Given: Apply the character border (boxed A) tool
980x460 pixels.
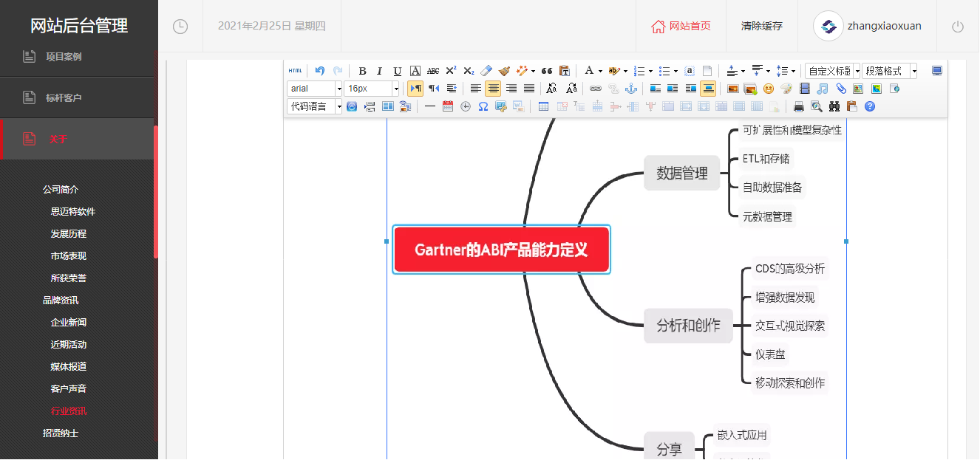Looking at the screenshot, I should 415,71.
